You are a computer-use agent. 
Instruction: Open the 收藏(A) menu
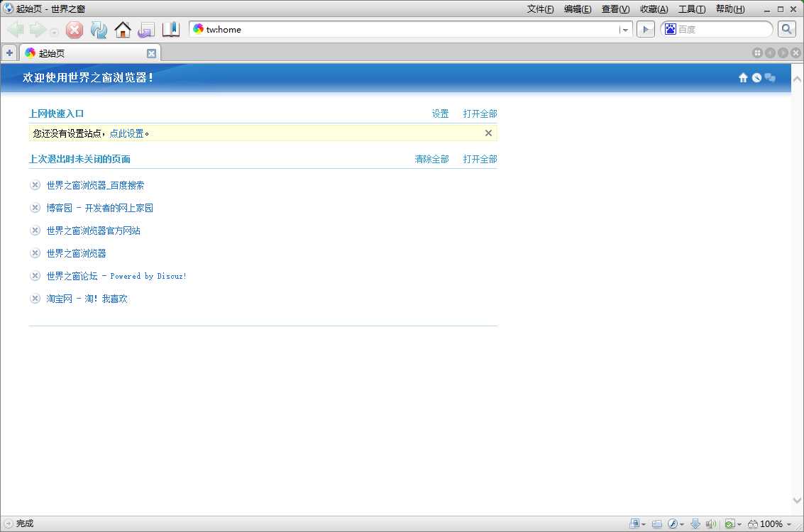(654, 9)
